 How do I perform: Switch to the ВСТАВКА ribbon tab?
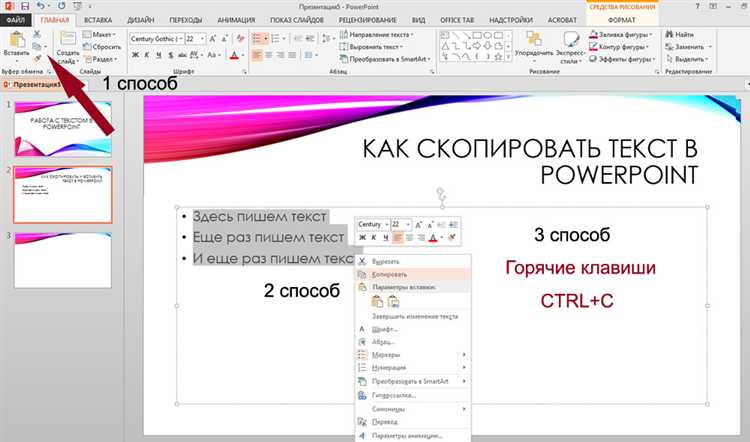tap(98, 20)
